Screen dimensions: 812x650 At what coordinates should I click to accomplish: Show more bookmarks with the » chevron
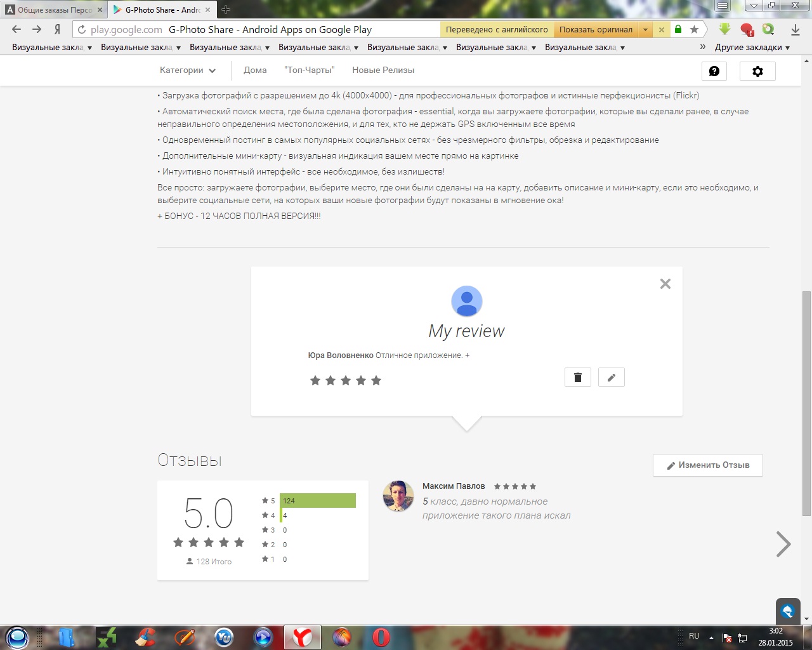(703, 47)
